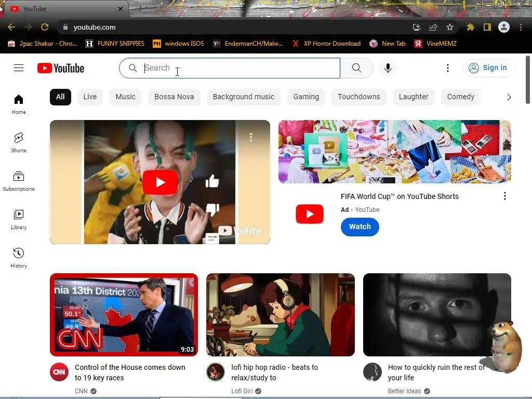
Task: Select the All filter chip
Action: 60,97
